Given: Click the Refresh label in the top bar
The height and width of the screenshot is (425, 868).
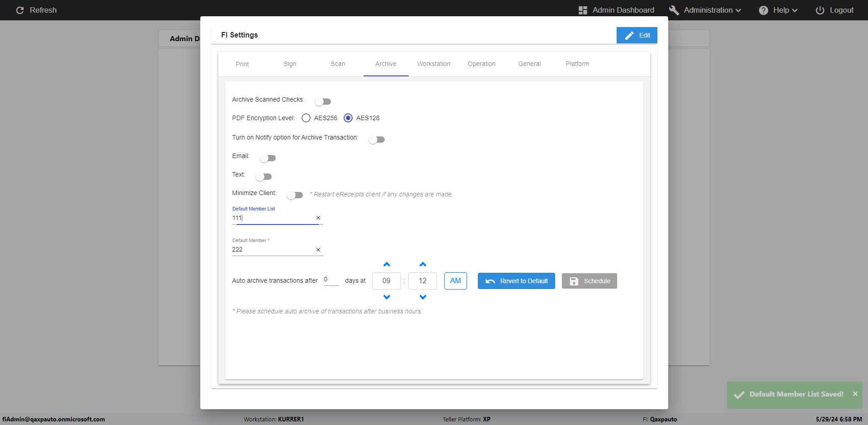Looking at the screenshot, I should point(43,10).
